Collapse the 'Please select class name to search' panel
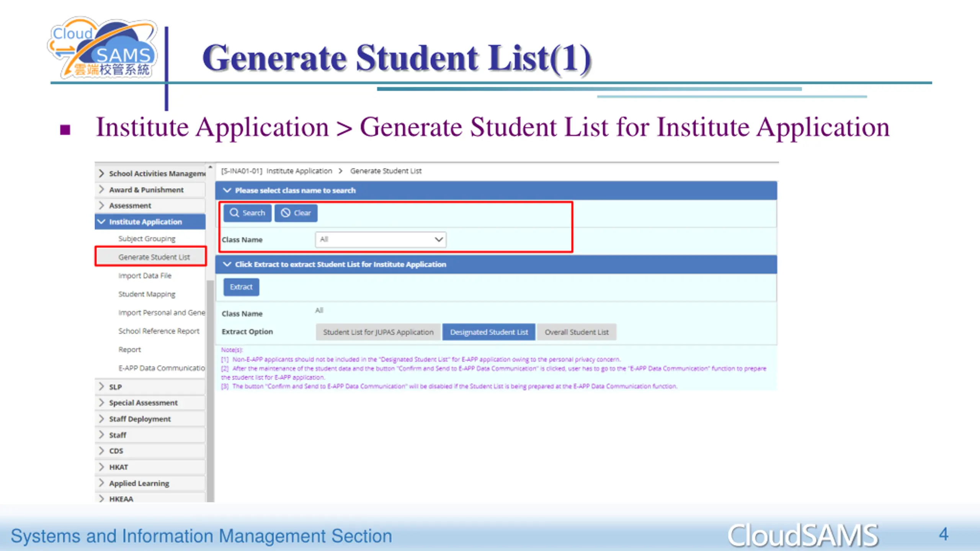 [x=227, y=190]
